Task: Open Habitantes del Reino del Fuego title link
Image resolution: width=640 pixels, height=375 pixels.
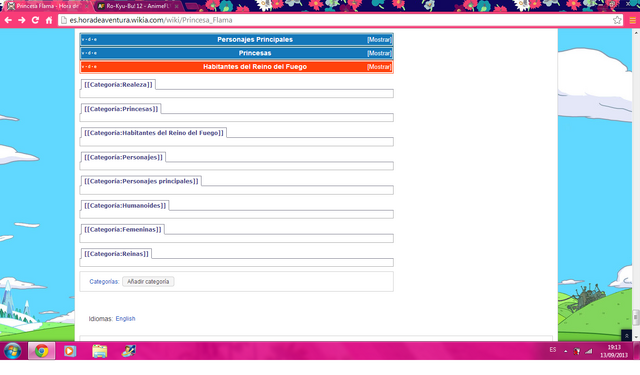Action: click(x=255, y=67)
